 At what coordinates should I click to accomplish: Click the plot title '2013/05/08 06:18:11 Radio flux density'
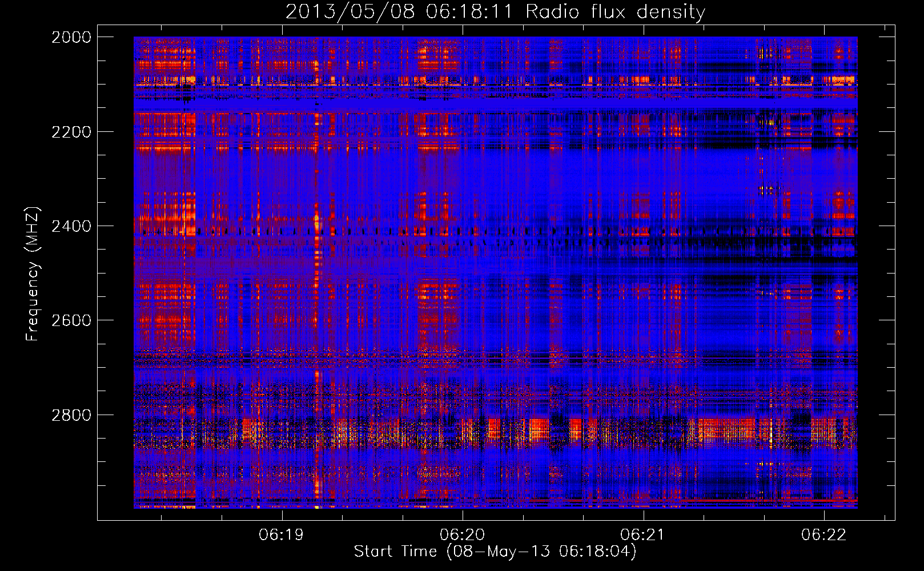click(x=495, y=11)
